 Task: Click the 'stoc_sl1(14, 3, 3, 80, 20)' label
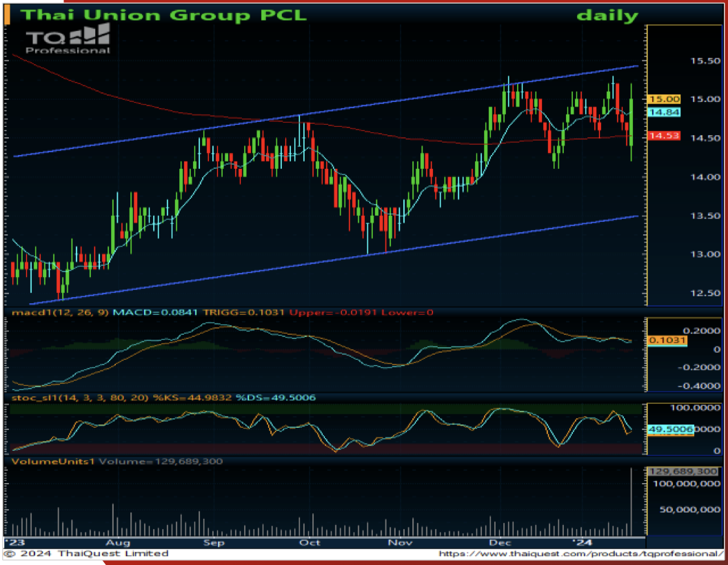point(80,398)
